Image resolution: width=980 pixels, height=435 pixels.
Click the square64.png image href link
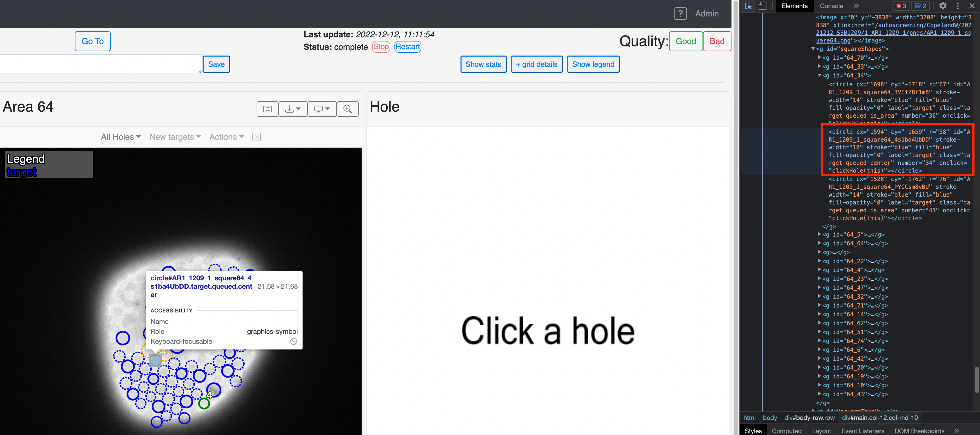(893, 33)
